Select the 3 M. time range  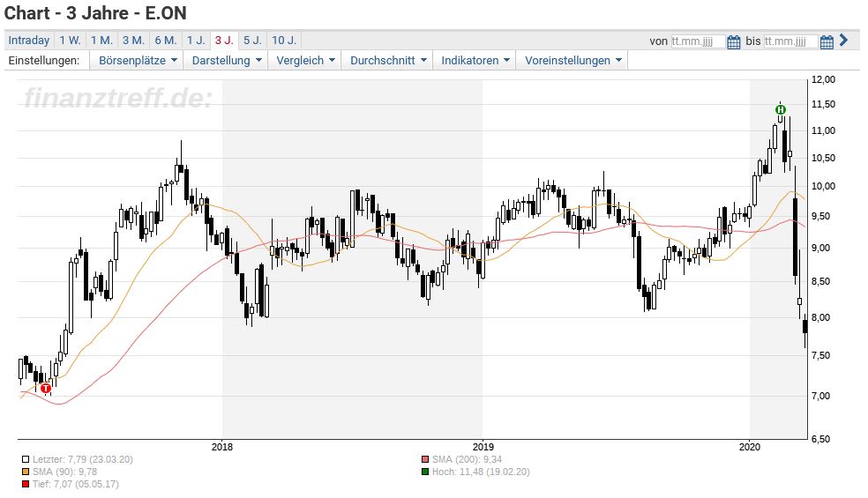pyautogui.click(x=133, y=41)
